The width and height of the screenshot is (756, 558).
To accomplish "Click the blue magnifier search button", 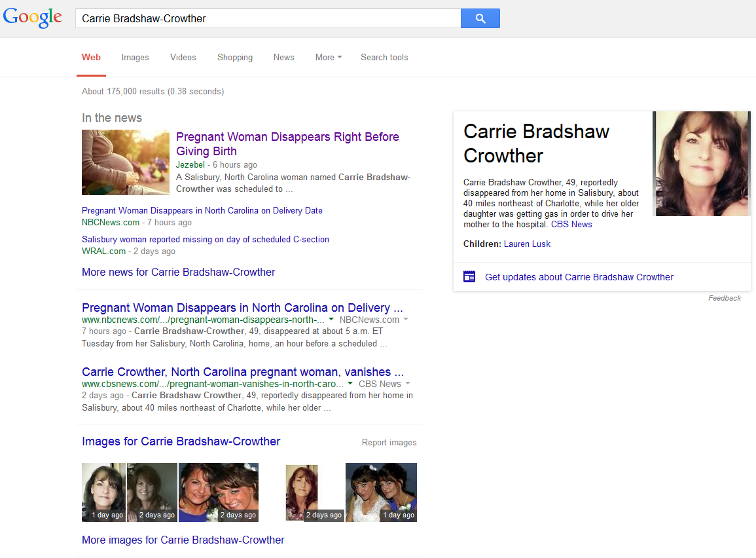I will pos(480,18).
